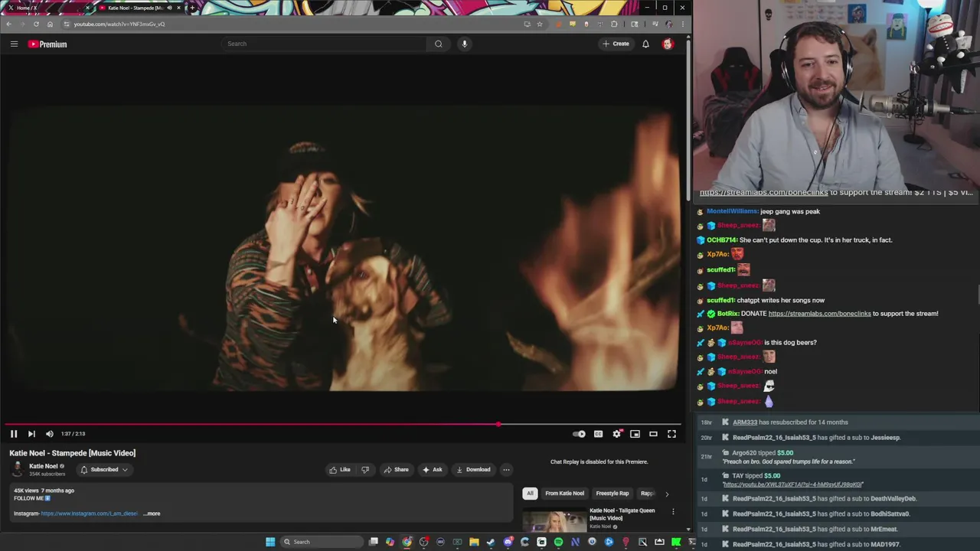980x551 pixels.
Task: Open Tailgate Queen video thumbnail
Action: point(554,520)
